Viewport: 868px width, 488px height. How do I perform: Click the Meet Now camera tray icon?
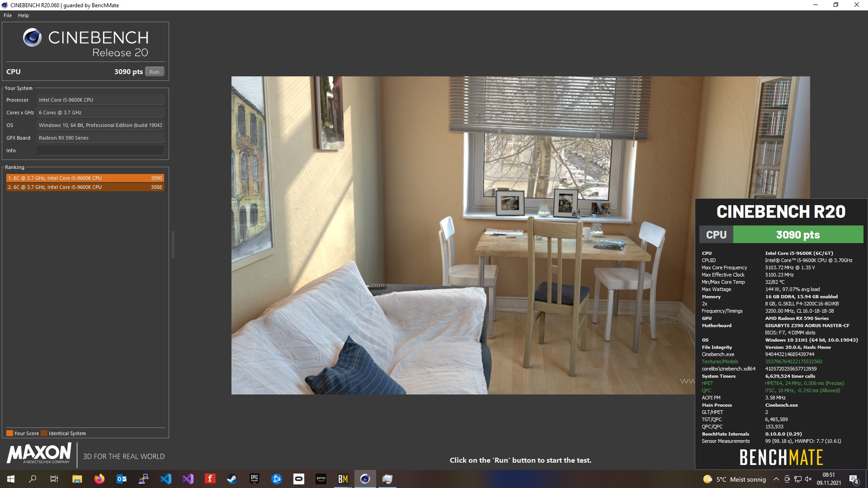tap(787, 479)
